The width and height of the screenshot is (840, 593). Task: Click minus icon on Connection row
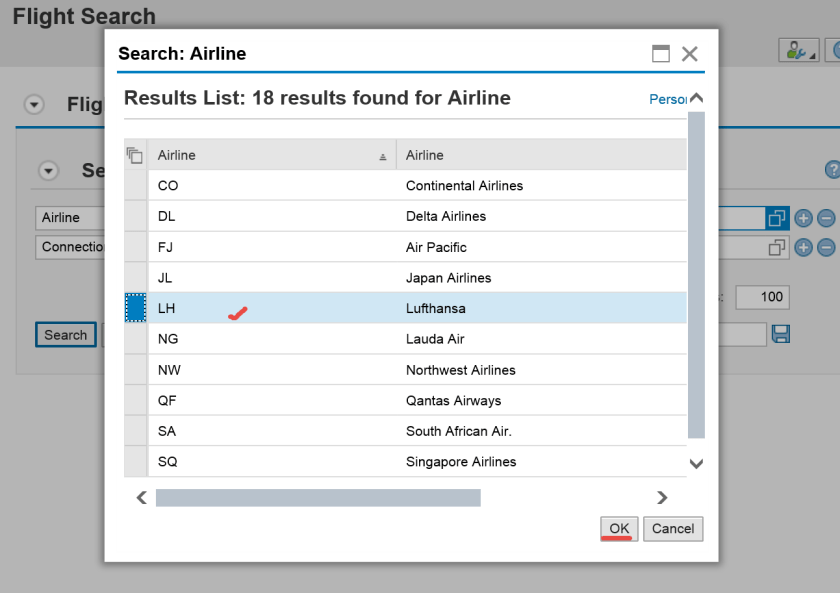coord(826,248)
